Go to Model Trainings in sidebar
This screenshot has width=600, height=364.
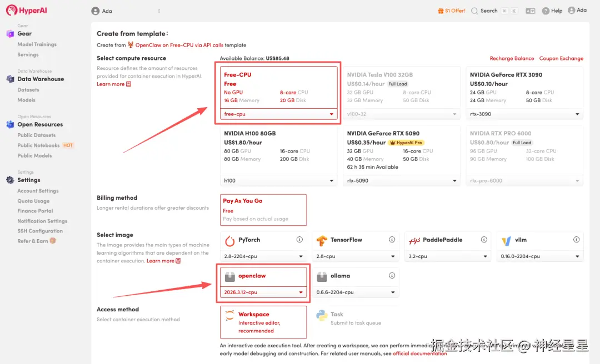tap(37, 44)
